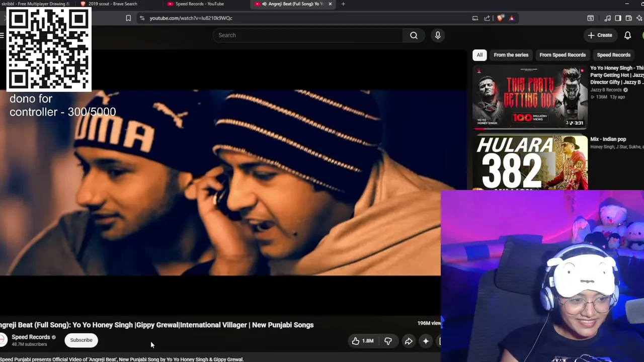Open YouTube notifications bell
The width and height of the screenshot is (644, 362).
tap(627, 35)
